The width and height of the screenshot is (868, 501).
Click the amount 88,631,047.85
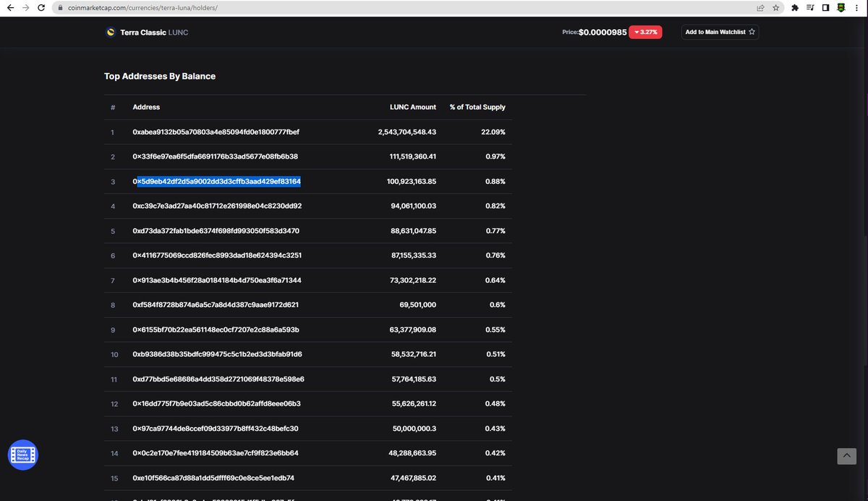[x=414, y=231]
